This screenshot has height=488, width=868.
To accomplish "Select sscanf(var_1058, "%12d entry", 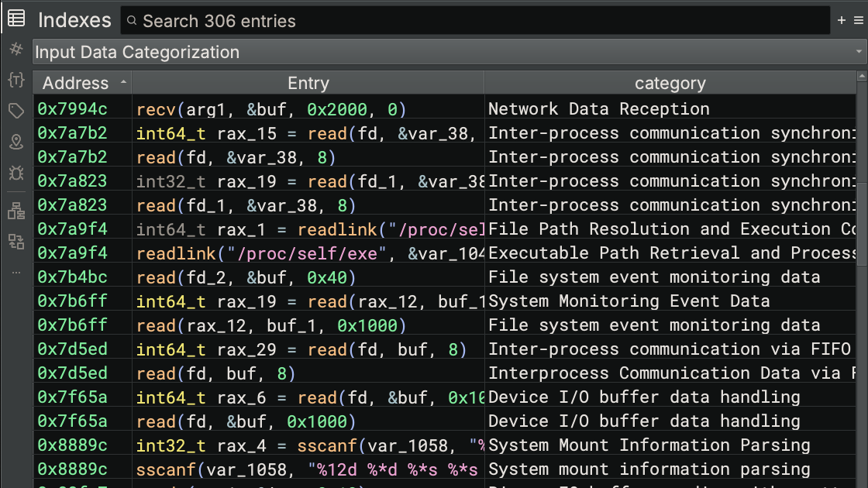I will 309,469.
